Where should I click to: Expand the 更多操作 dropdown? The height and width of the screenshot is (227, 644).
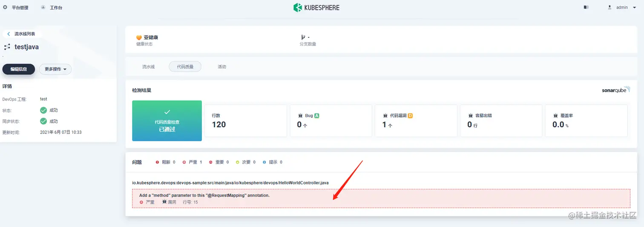tap(55, 69)
